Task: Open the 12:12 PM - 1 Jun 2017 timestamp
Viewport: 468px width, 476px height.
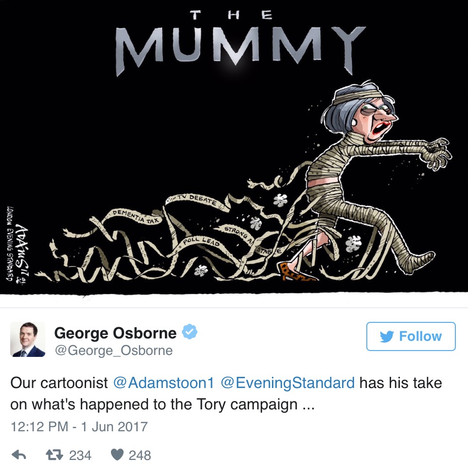Action: (x=79, y=426)
